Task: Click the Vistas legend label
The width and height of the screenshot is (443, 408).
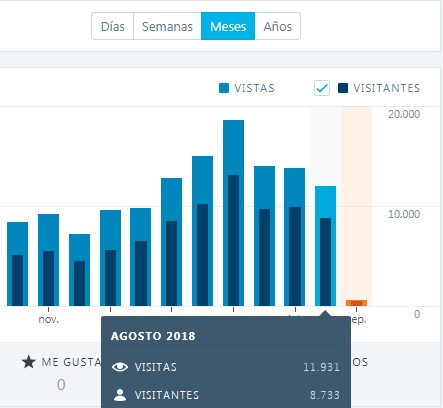Action: click(254, 88)
